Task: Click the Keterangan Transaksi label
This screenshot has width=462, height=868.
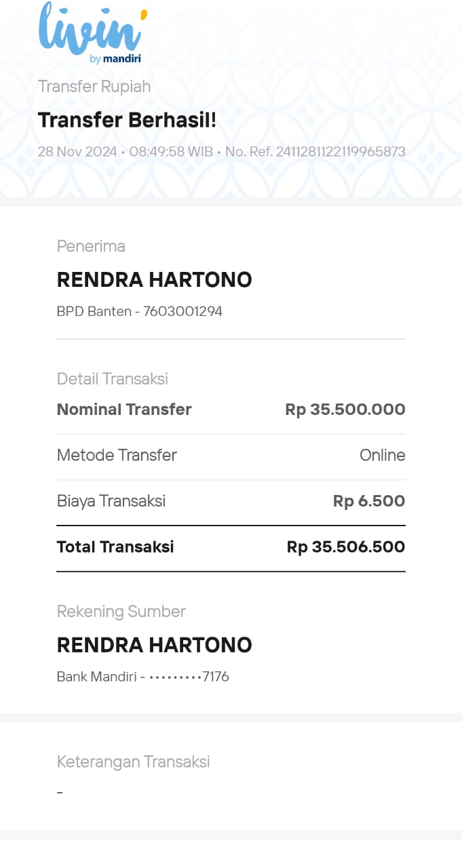Action: (134, 762)
